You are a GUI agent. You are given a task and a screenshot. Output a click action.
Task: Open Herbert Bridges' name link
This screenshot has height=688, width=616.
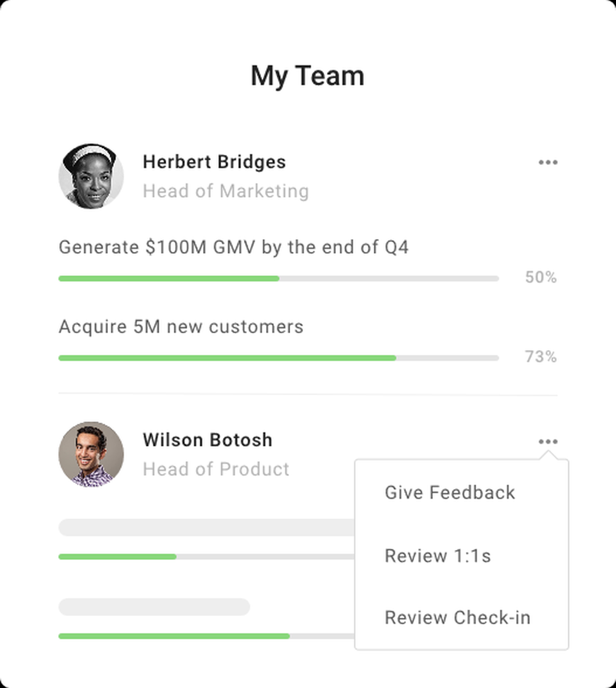pyautogui.click(x=214, y=162)
